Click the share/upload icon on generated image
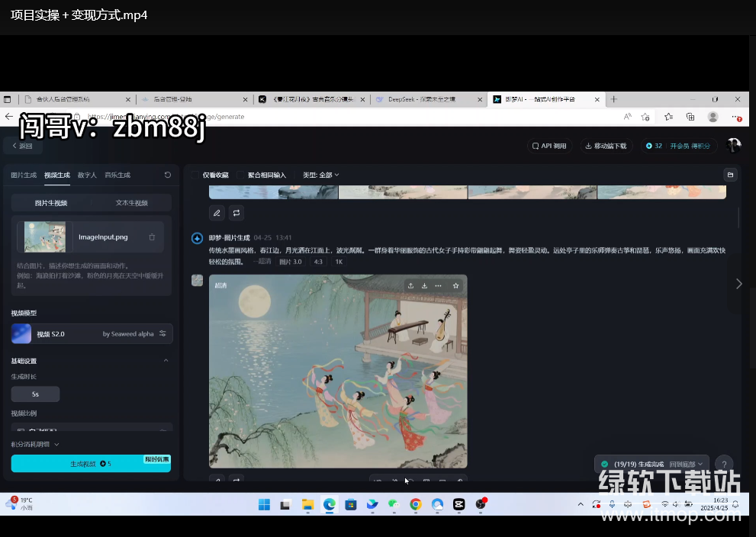 point(410,285)
